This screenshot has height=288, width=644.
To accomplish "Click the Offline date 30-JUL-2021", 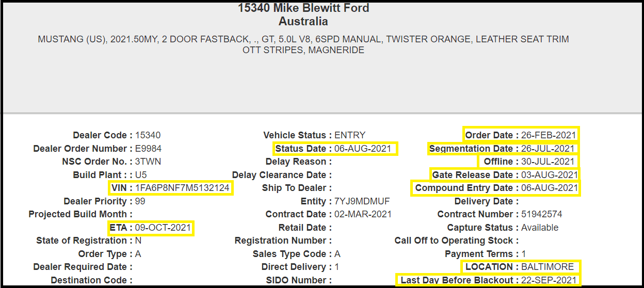I will pos(548,162).
